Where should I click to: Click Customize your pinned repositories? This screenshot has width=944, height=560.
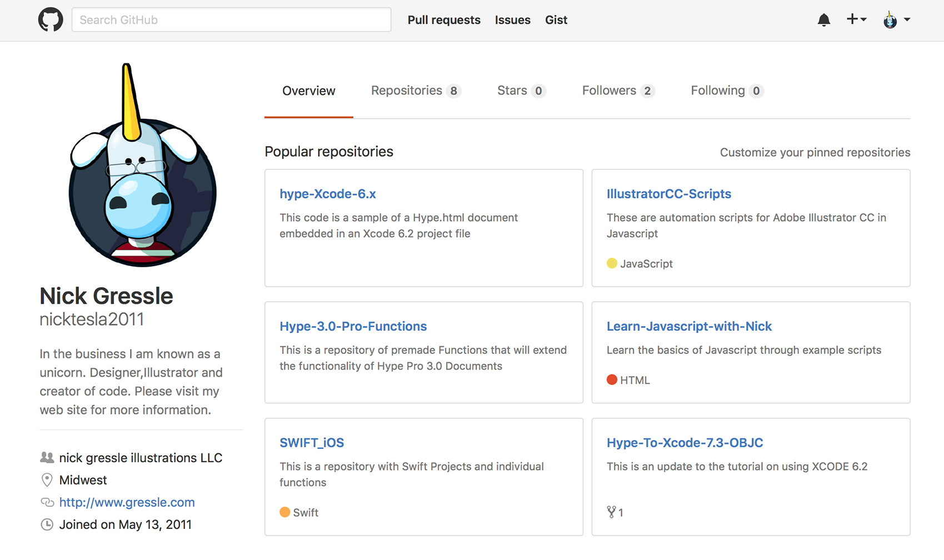click(x=815, y=152)
